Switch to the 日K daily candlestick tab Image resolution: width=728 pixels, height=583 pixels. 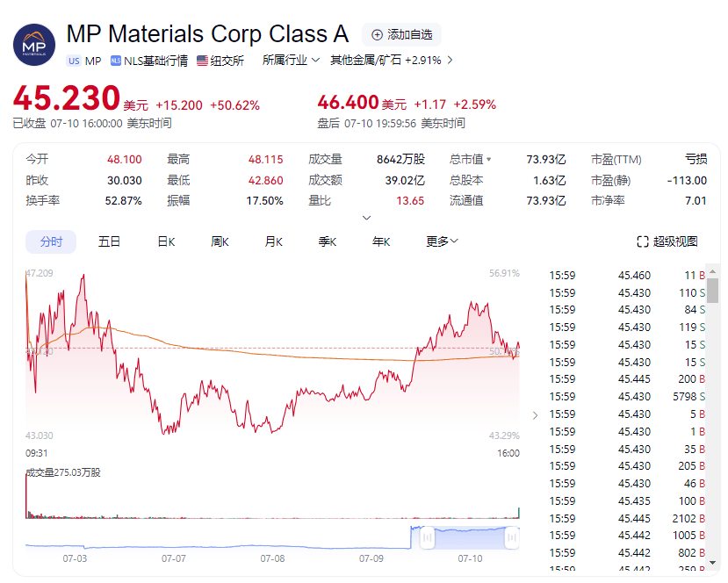click(x=166, y=241)
